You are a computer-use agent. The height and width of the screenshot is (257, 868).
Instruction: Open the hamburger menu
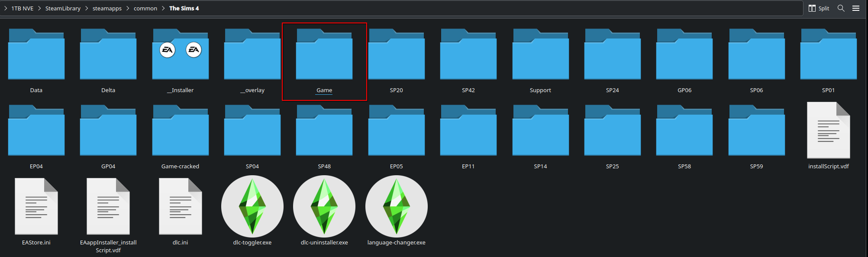coord(856,8)
